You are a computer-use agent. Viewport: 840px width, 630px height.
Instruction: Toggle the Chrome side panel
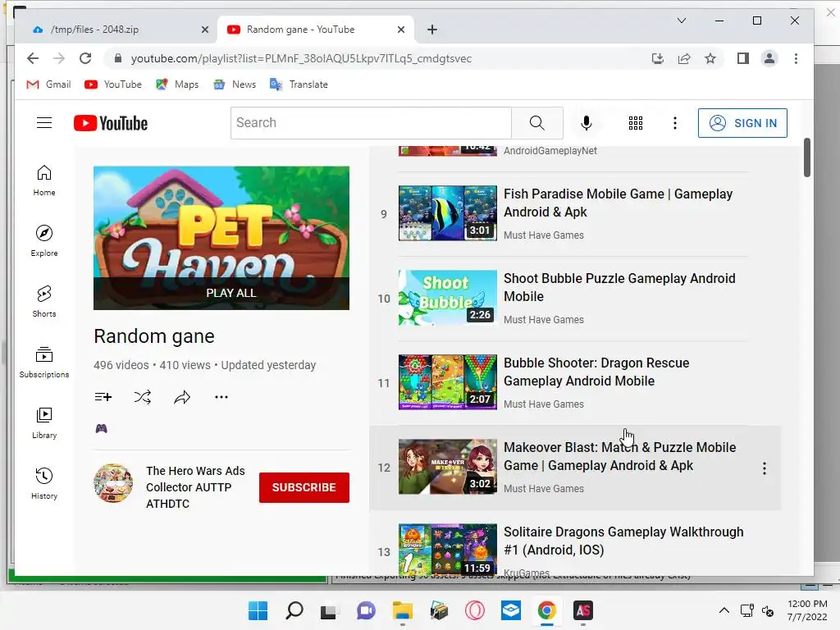[743, 58]
